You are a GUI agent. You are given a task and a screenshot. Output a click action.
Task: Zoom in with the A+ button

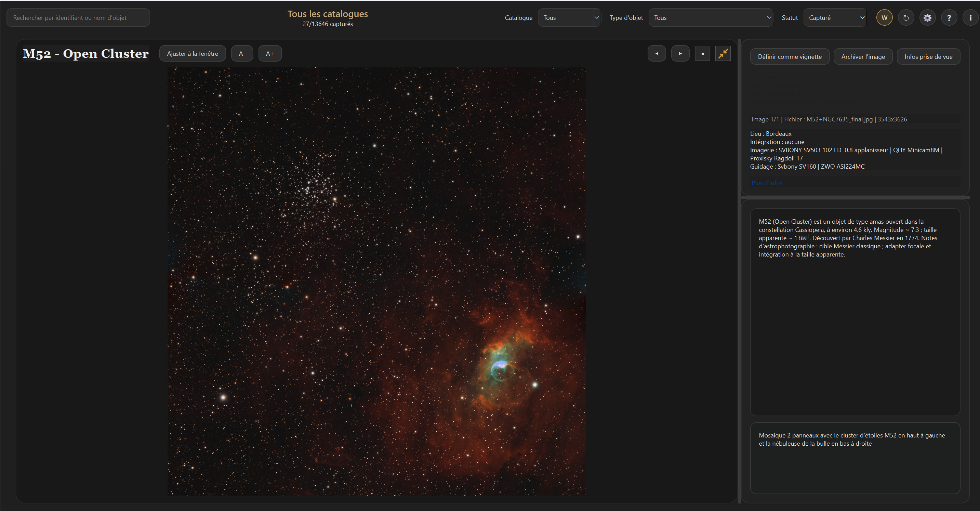(270, 54)
